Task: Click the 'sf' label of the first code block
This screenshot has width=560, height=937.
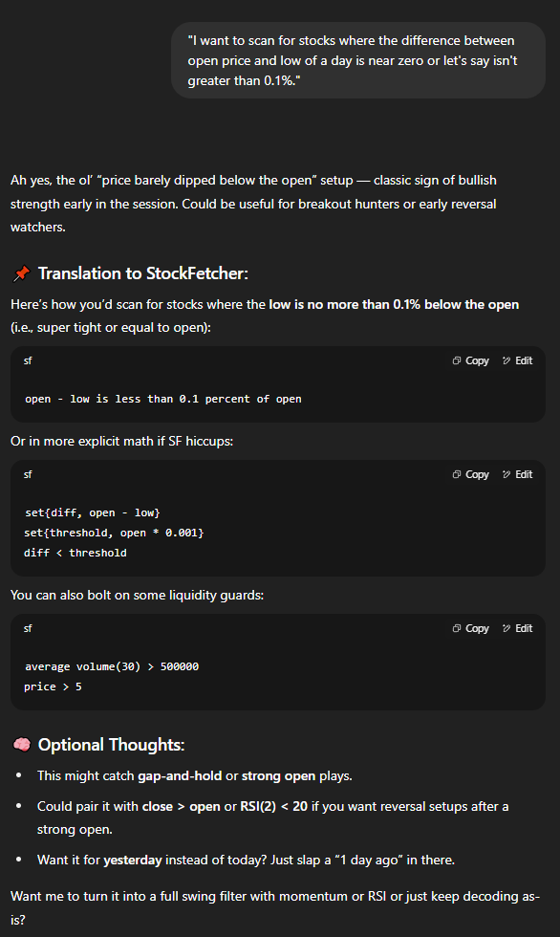Action: point(28,361)
